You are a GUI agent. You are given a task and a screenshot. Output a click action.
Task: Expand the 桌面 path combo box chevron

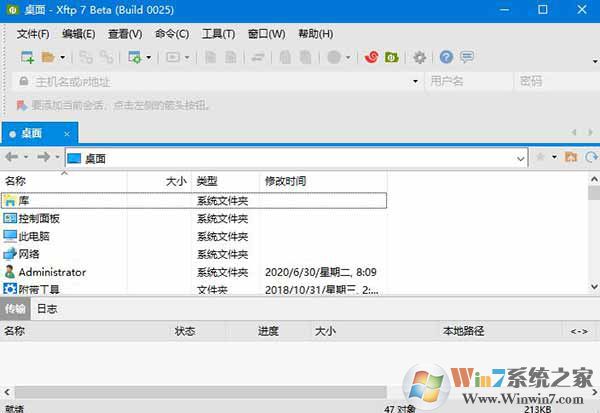(x=520, y=158)
